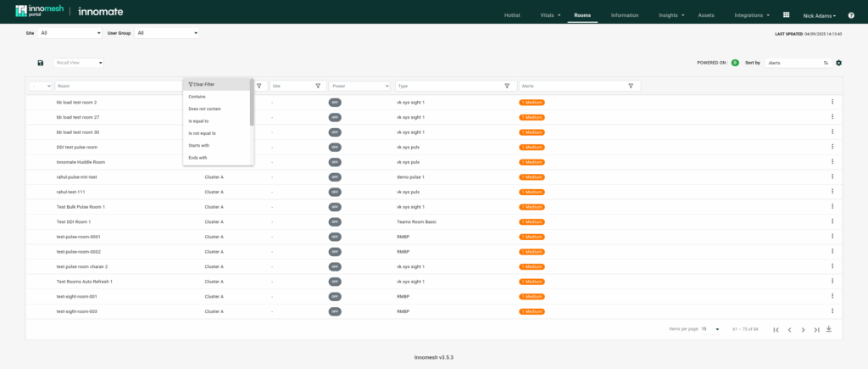Toggle power switch for bb load test room 30
Screen dimensions: 868x369
[x=335, y=132]
